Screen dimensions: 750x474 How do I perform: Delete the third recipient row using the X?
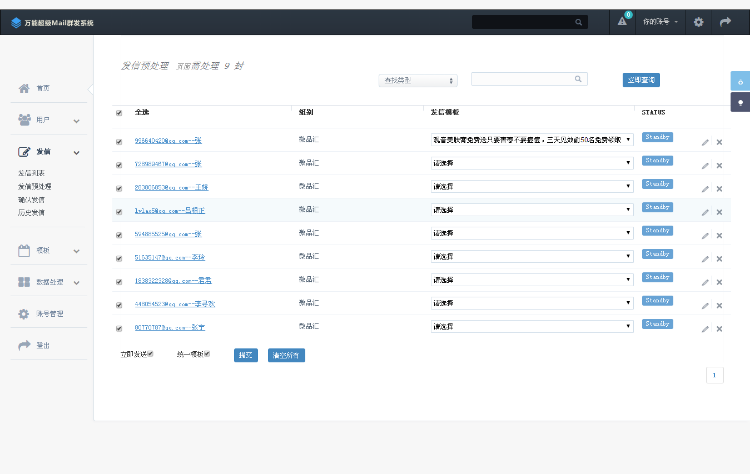point(719,189)
